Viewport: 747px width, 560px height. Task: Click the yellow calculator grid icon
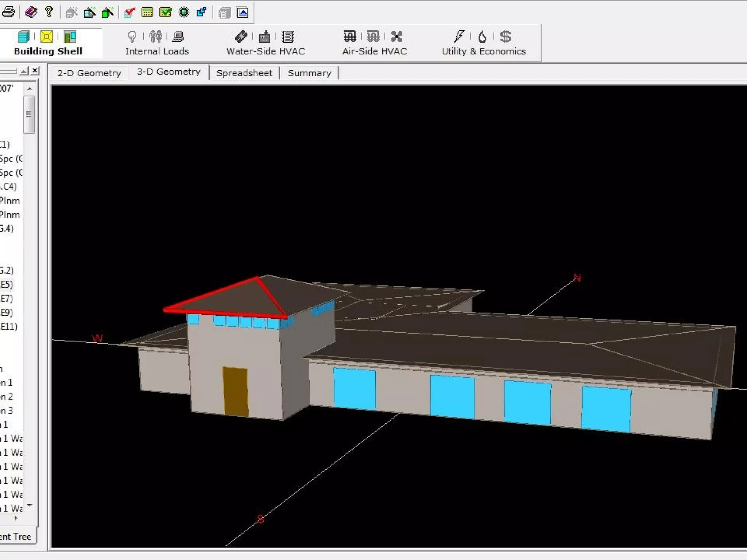tap(147, 12)
